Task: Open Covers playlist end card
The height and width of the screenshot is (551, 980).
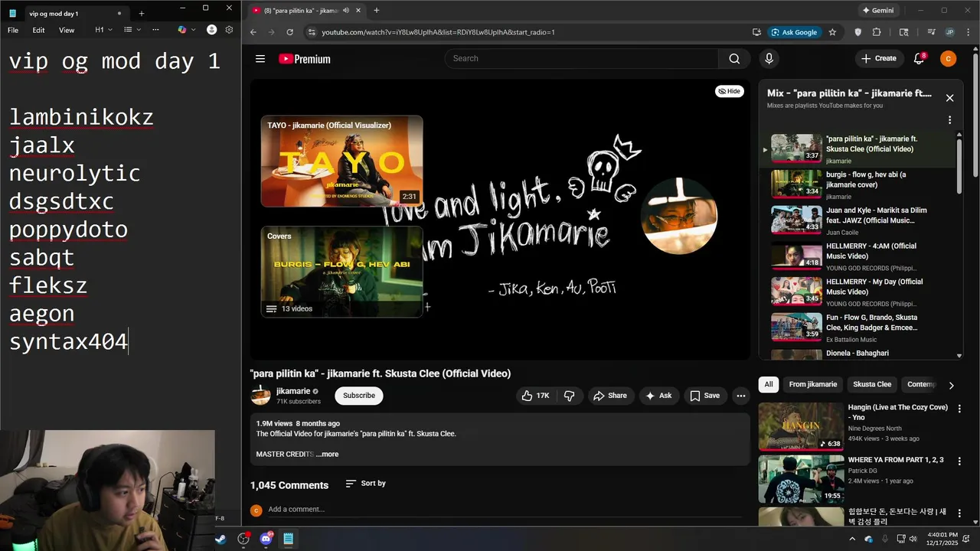Action: (x=341, y=272)
